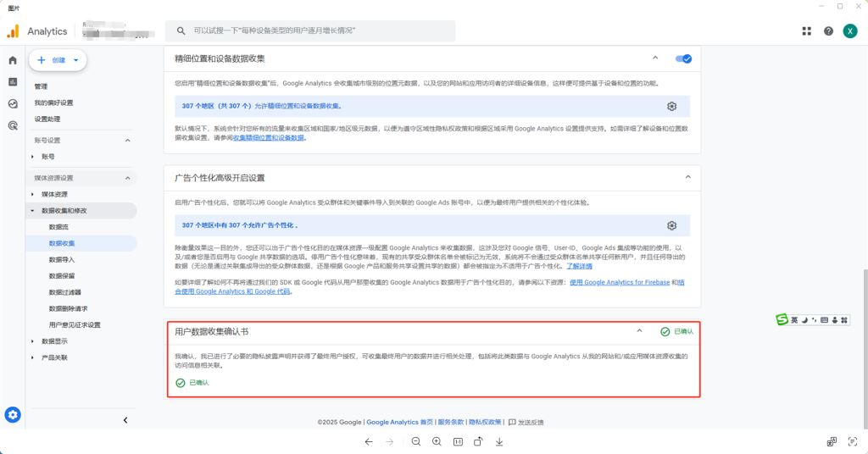Click the search magnifier icon
This screenshot has width=868, height=454.
(x=181, y=31)
